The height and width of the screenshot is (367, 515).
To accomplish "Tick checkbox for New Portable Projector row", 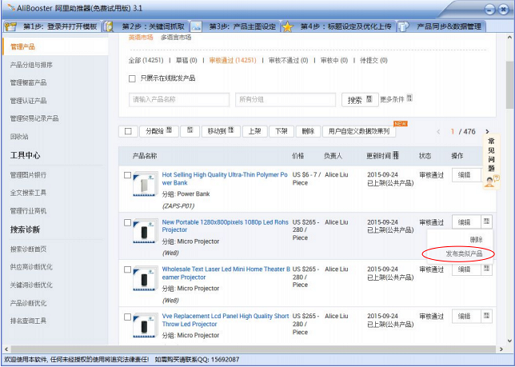I will click(x=127, y=222).
